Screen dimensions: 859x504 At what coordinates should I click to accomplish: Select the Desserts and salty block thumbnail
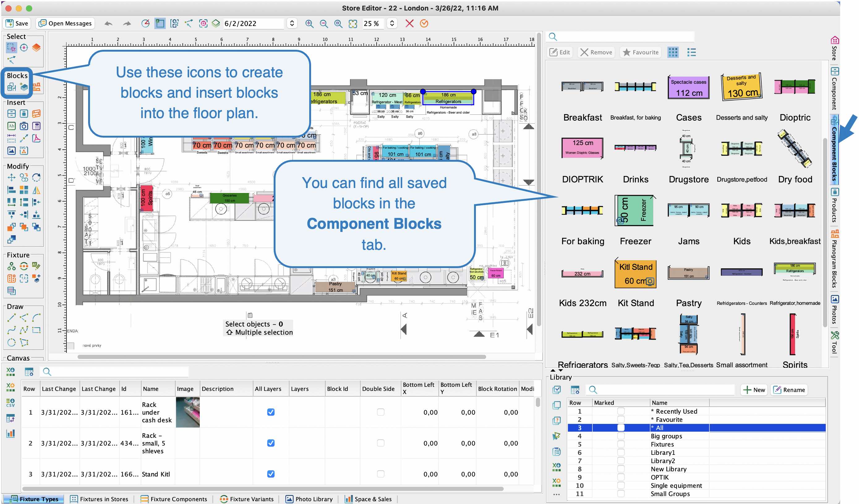coord(742,87)
